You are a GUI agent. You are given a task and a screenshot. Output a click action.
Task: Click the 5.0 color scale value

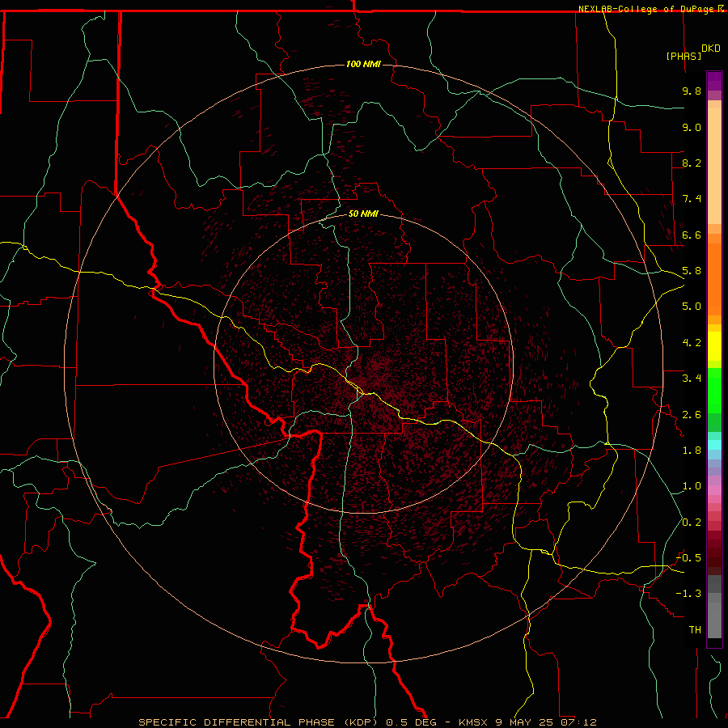coord(692,307)
